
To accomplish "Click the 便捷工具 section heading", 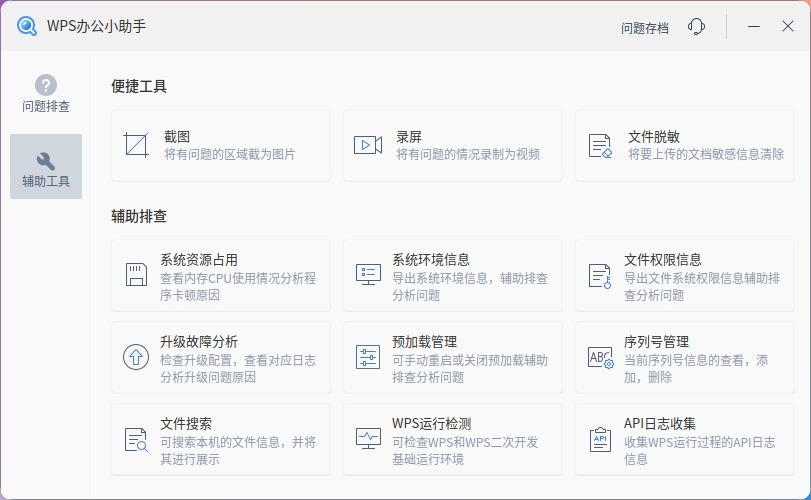I will click(x=139, y=86).
